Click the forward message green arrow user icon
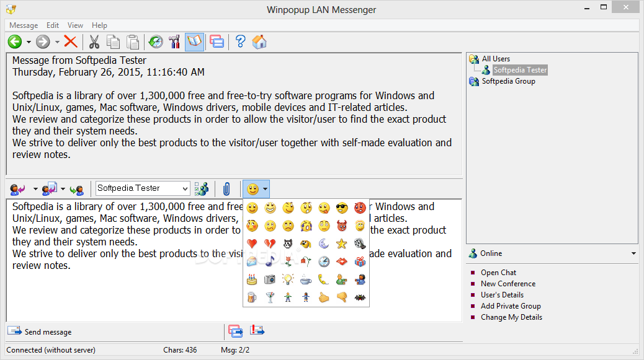This screenshot has height=360, width=644. pyautogui.click(x=77, y=190)
